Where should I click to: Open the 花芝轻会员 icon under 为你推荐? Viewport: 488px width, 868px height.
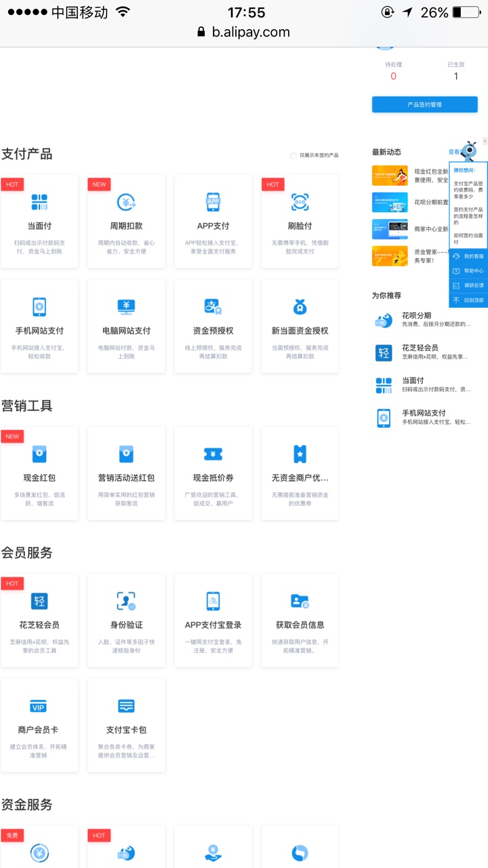[x=384, y=353]
